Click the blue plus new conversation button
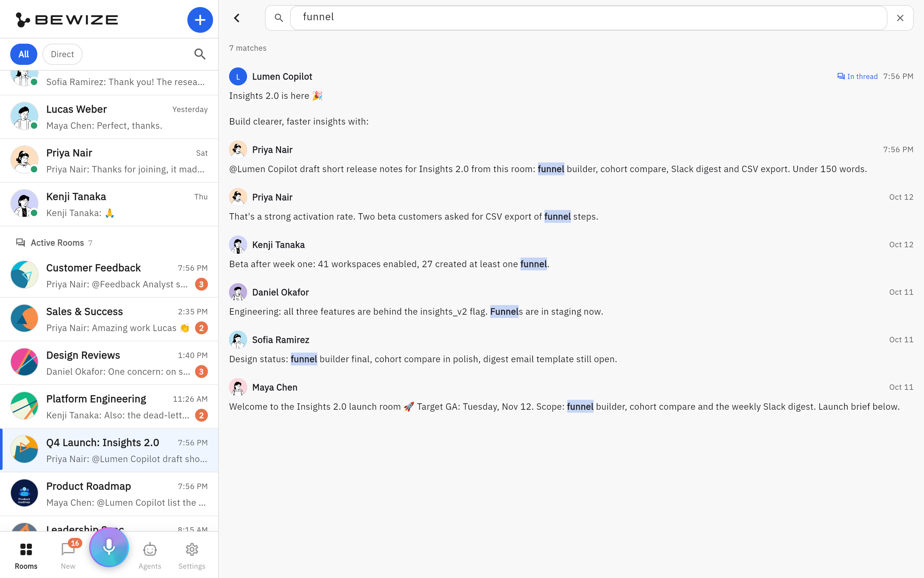Screen dimensions: 924x578 [200, 20]
